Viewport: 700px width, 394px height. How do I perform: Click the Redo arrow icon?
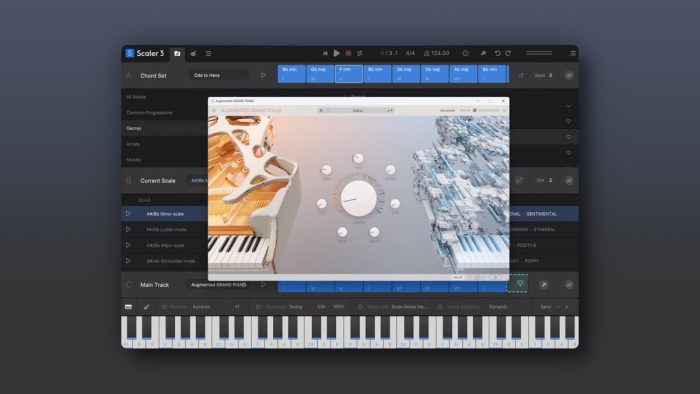point(508,53)
